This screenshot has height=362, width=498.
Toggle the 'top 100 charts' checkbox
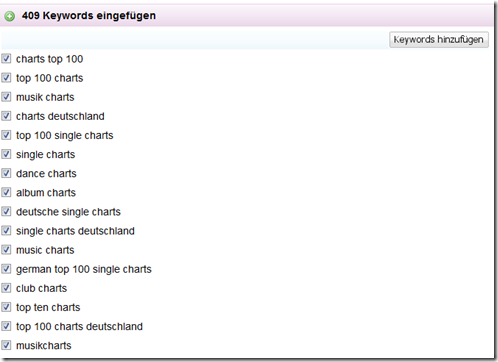click(x=6, y=78)
